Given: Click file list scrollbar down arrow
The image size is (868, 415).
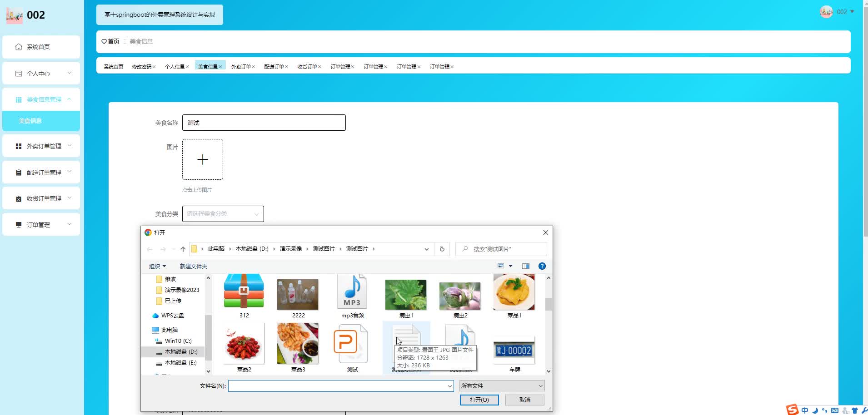Looking at the screenshot, I should click(549, 371).
